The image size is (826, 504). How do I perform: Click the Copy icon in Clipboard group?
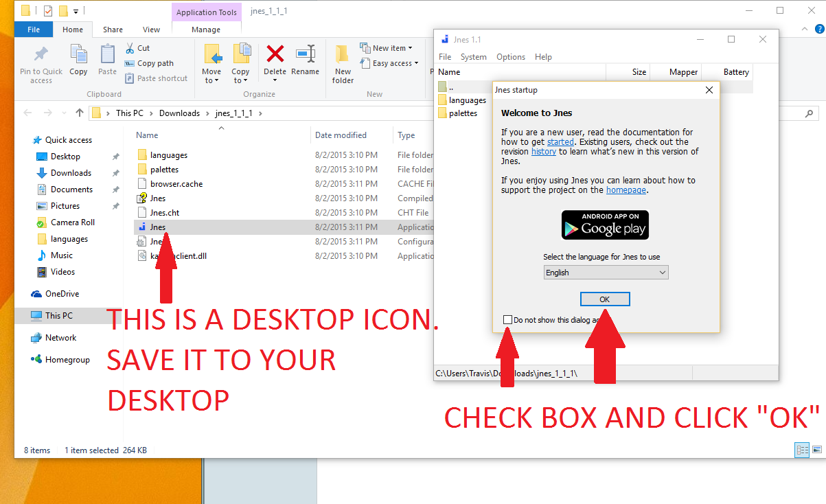78,54
